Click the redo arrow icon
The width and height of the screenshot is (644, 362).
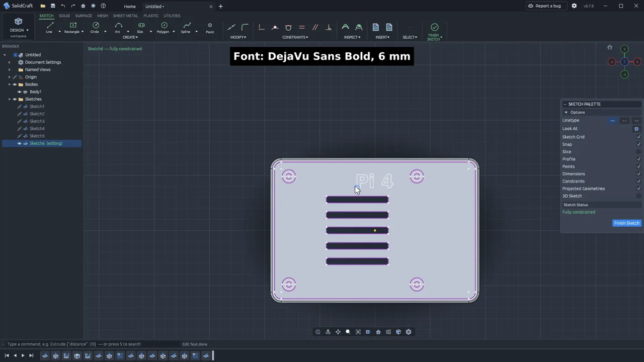(73, 6)
